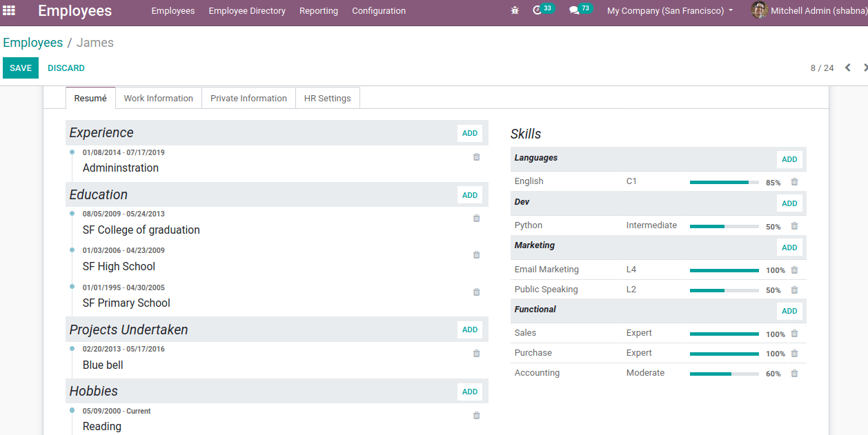Delete SF High School entry

coord(476,255)
